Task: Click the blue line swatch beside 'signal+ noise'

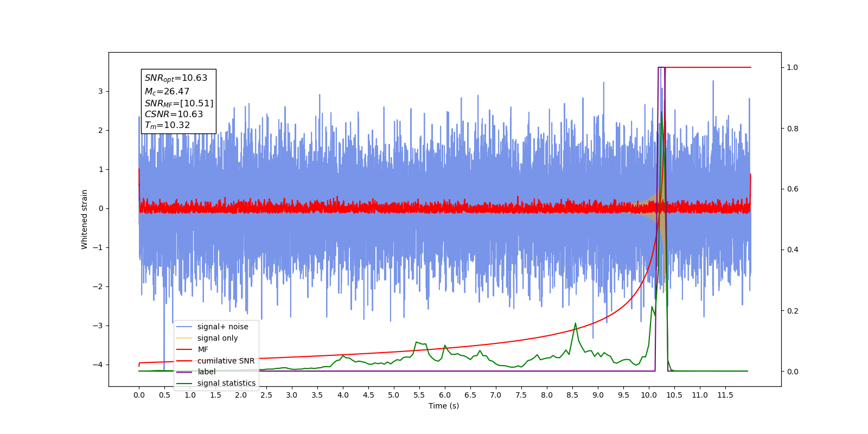Action: click(184, 327)
